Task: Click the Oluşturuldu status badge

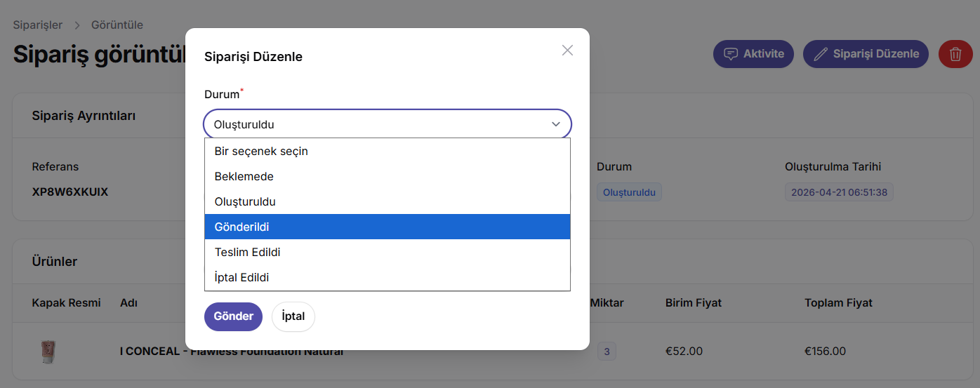Action: tap(629, 192)
